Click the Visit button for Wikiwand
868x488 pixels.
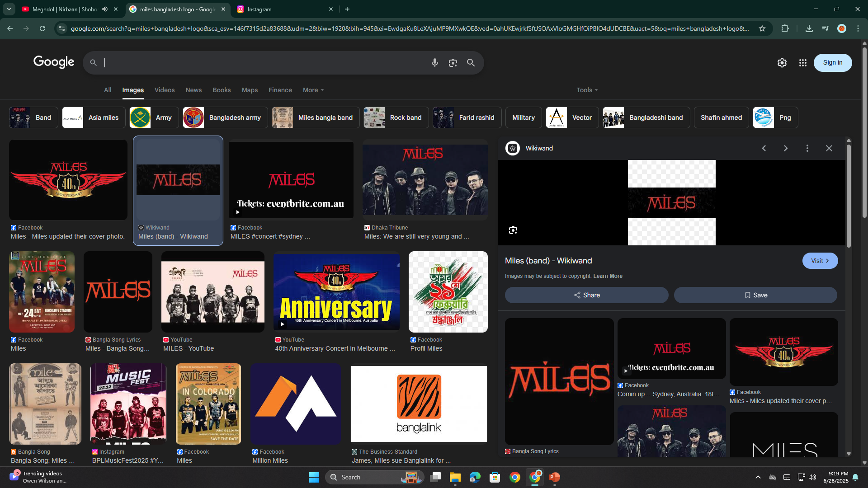click(x=820, y=261)
